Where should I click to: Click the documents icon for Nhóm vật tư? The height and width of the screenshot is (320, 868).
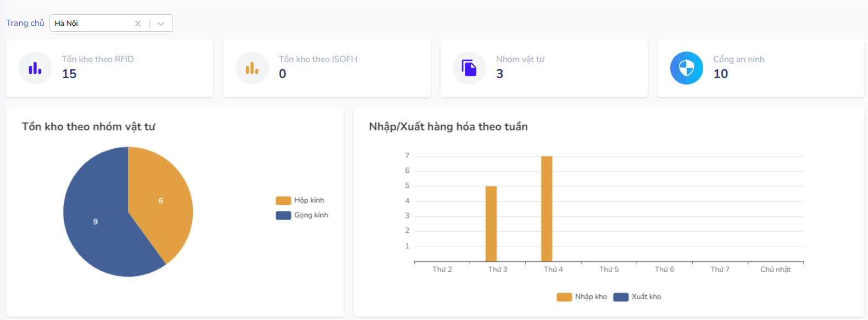tap(469, 68)
